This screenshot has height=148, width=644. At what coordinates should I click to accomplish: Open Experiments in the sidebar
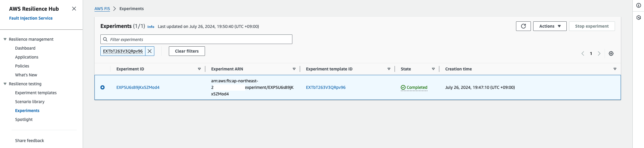(x=27, y=111)
